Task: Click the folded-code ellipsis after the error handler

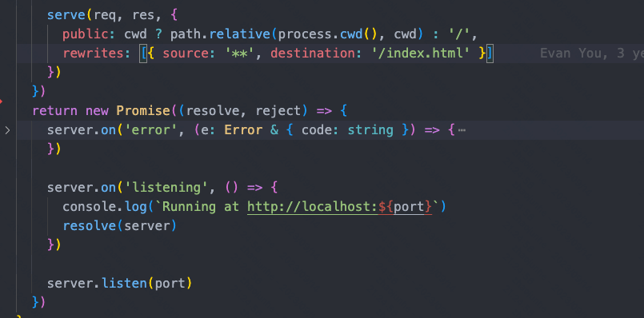Action: click(x=462, y=130)
